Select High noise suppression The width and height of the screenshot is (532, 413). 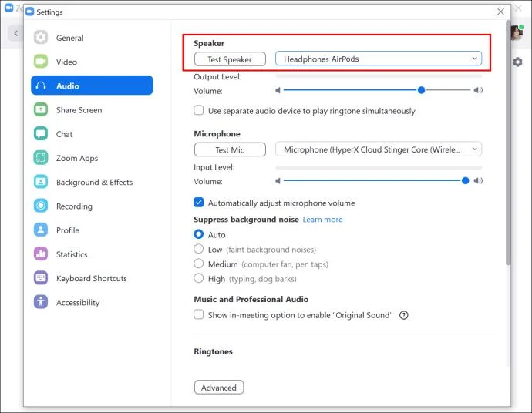[198, 278]
